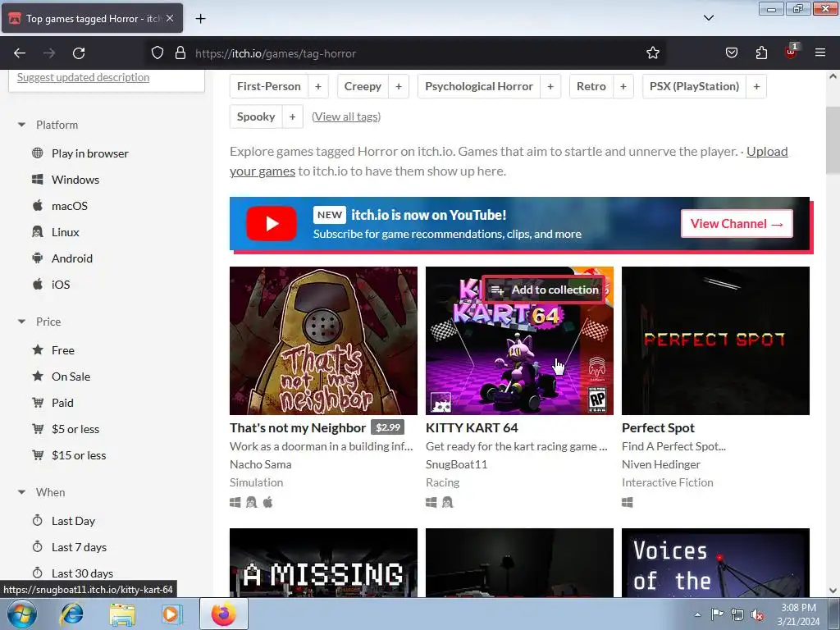
Task: Add Psychological Horror tag via plus button
Action: coord(550,87)
